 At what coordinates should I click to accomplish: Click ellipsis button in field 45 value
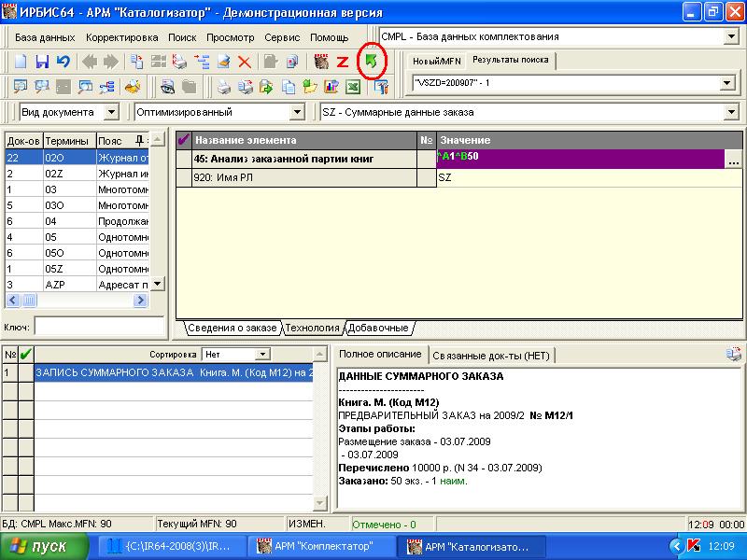(x=733, y=160)
